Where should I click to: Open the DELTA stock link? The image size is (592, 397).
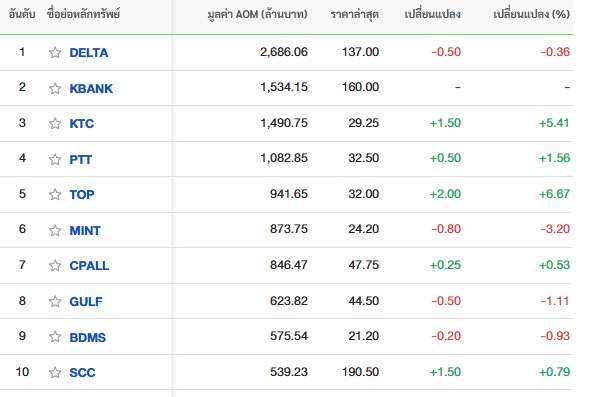(x=89, y=53)
